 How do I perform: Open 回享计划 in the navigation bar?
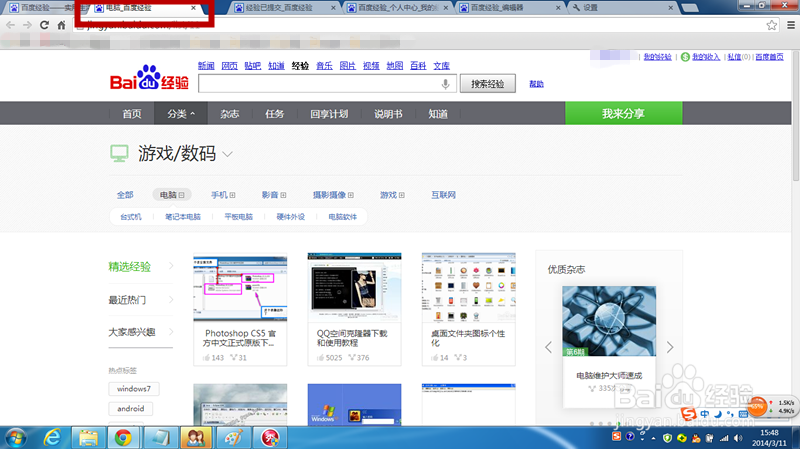coord(329,113)
